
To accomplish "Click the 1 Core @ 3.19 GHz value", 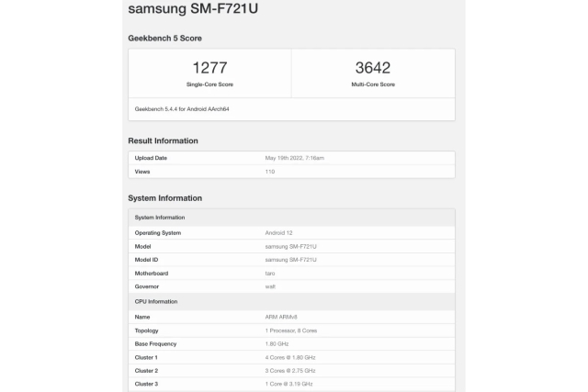I will tap(288, 384).
